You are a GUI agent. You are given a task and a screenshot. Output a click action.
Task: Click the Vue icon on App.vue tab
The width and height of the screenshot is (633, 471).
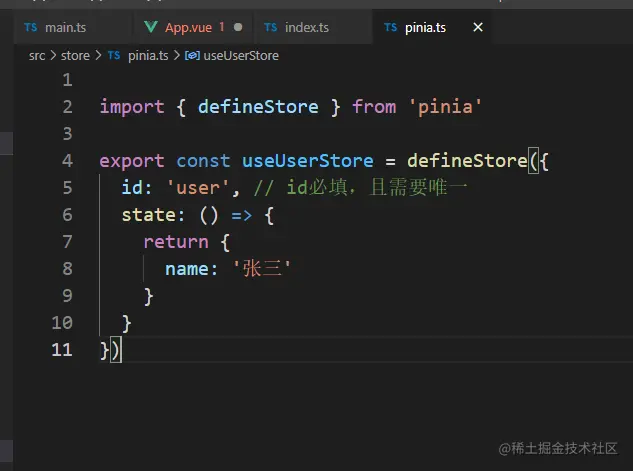click(x=151, y=27)
